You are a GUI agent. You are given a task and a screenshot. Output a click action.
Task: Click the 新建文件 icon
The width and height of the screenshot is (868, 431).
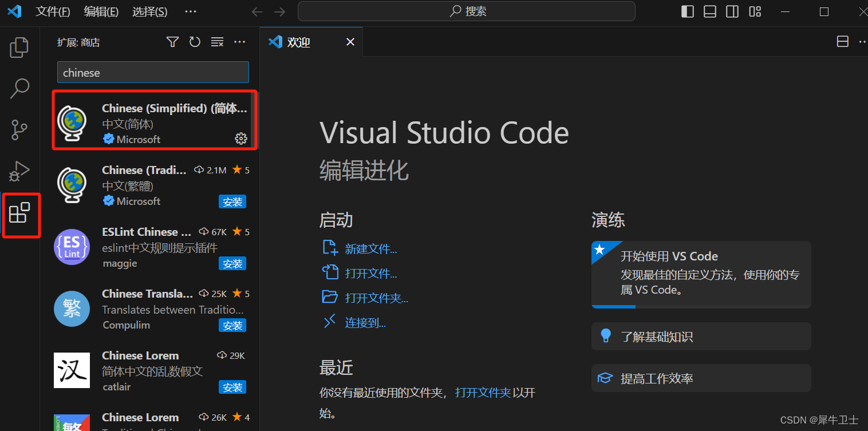click(x=330, y=248)
